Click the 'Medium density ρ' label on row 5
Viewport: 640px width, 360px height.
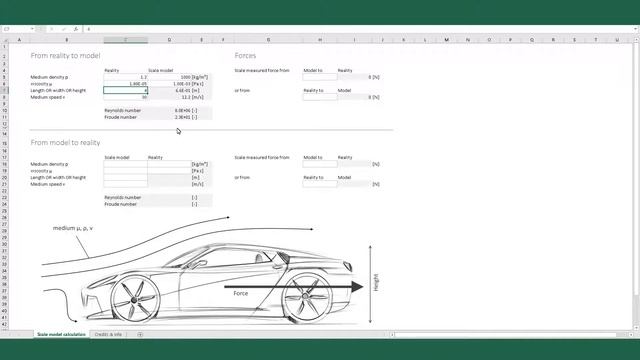click(49, 77)
